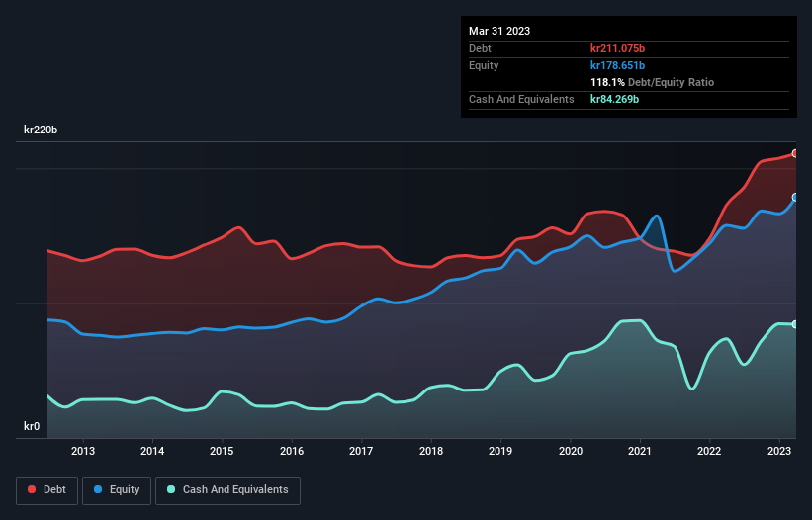This screenshot has height=520, width=812.
Task: Click the 2021 x-axis label
Action: pyautogui.click(x=640, y=451)
